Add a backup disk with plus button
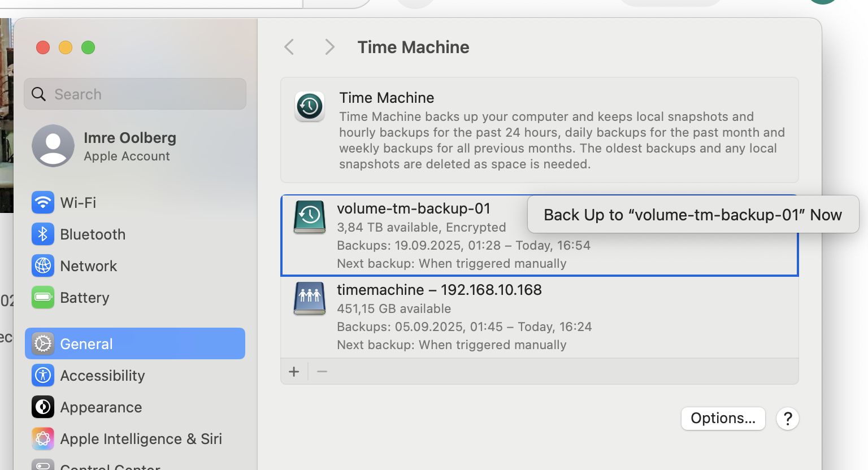 click(294, 372)
